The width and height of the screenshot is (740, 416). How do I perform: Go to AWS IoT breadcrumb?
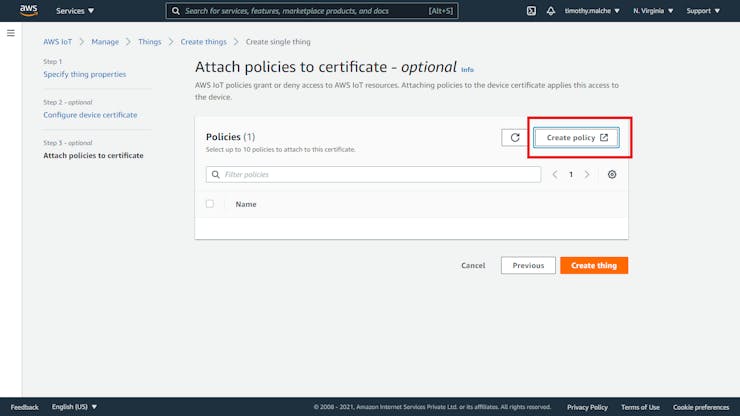click(x=58, y=42)
